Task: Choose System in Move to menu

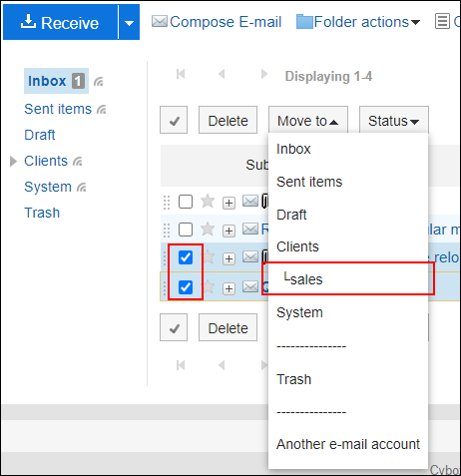Action: click(348, 312)
